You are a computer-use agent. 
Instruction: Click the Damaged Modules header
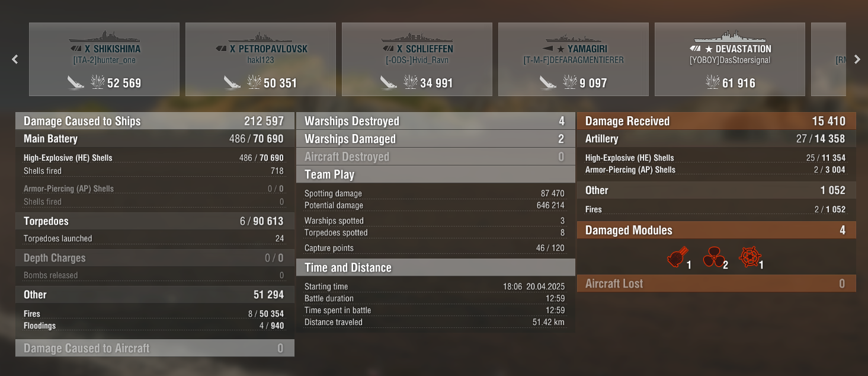(716, 230)
